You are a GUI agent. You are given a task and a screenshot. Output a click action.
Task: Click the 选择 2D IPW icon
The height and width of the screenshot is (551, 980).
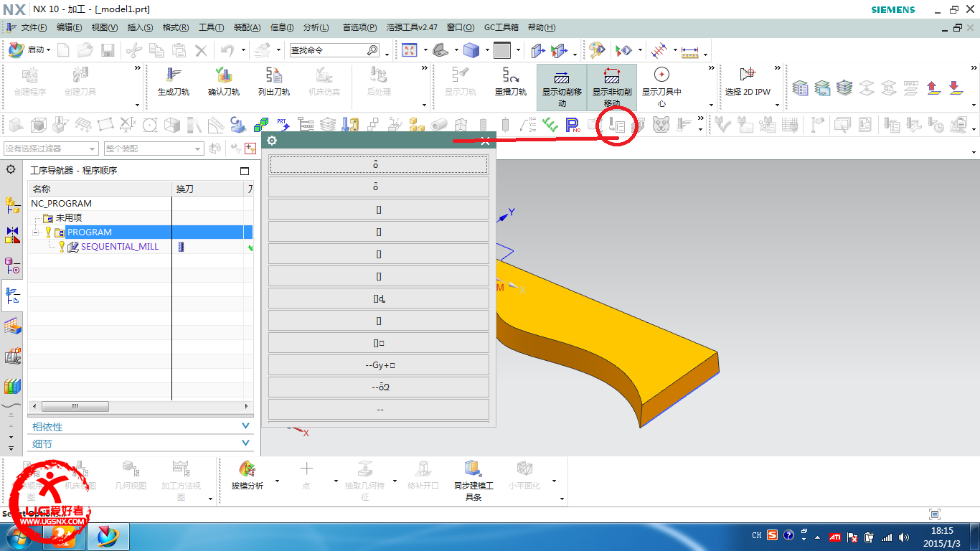pyautogui.click(x=748, y=81)
